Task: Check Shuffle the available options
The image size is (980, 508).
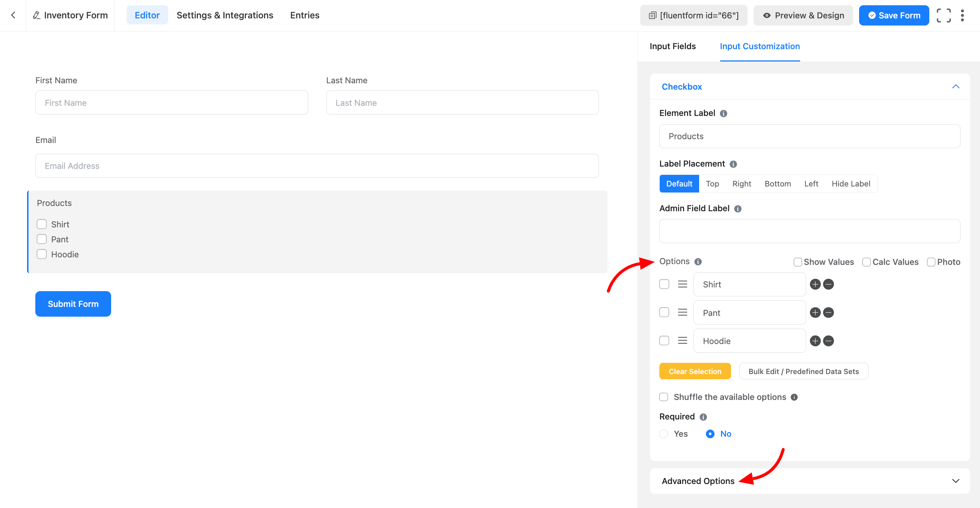Action: (x=664, y=397)
